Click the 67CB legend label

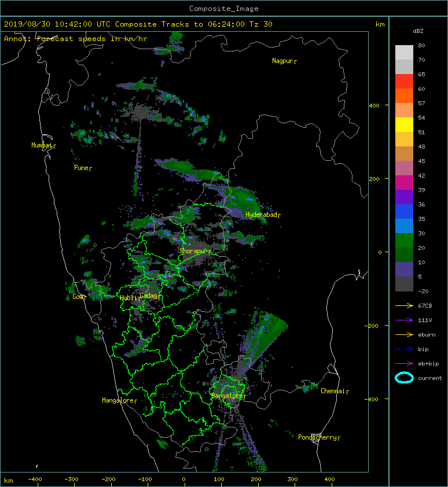(x=425, y=306)
